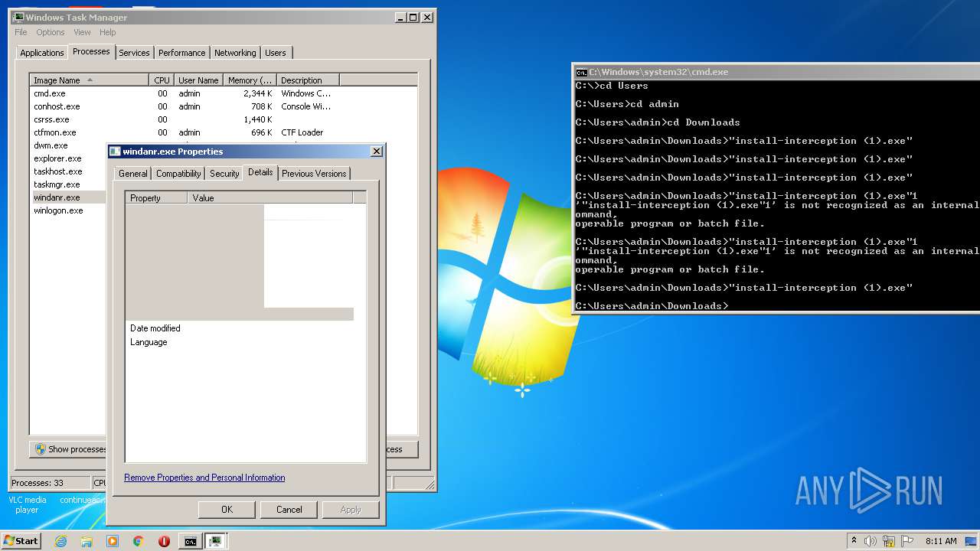Switch to Performance tab
Image resolution: width=980 pixels, height=551 pixels.
(182, 53)
